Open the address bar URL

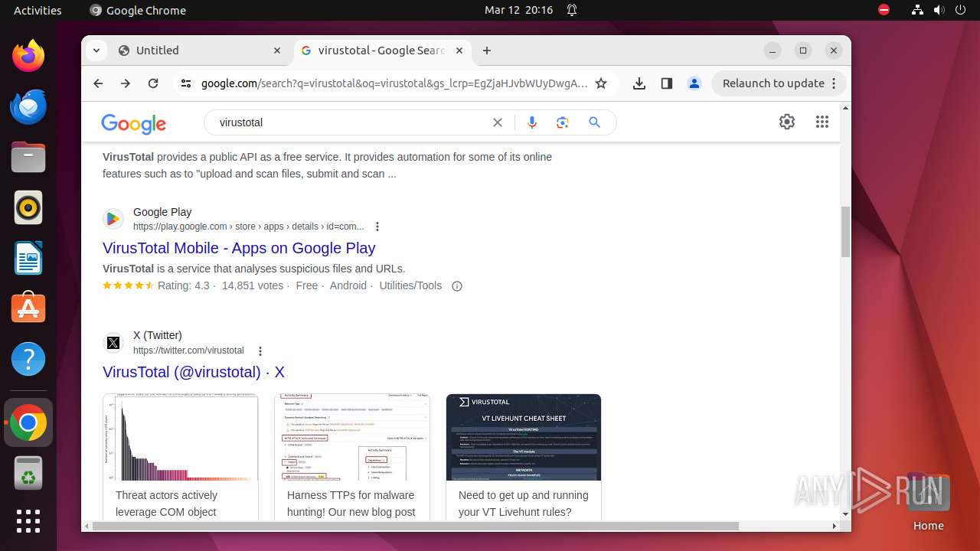pyautogui.click(x=394, y=83)
